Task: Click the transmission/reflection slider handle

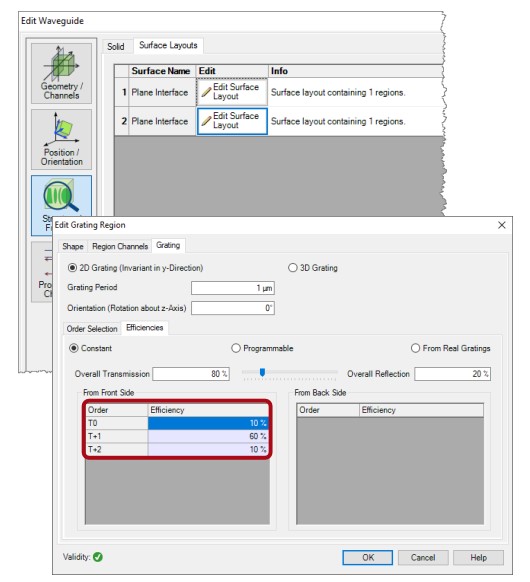Action: click(x=262, y=372)
